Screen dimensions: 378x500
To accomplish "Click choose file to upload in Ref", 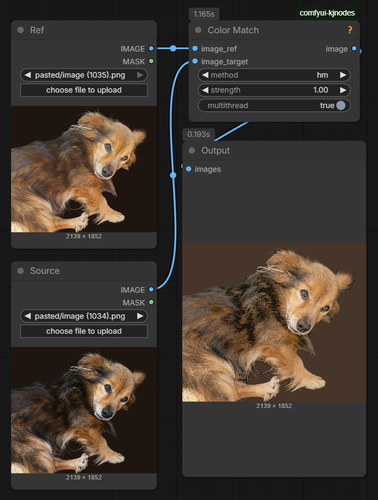I will tap(84, 90).
